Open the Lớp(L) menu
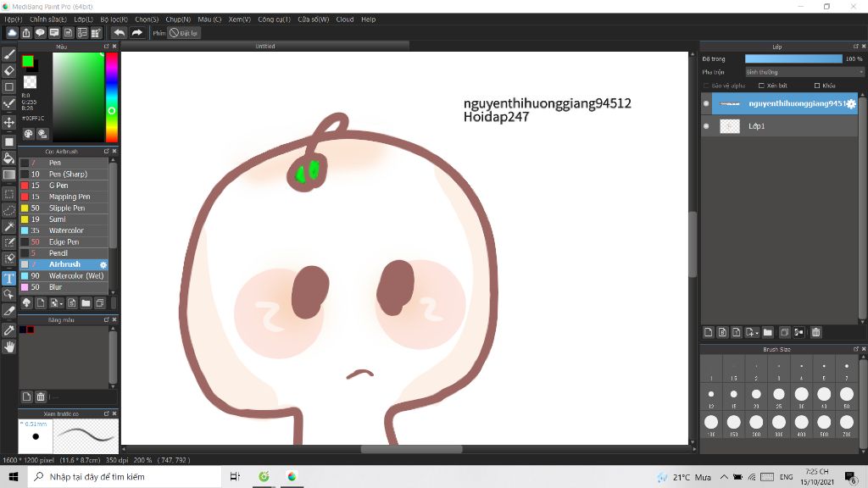Screen dimensions: 868x488 point(84,19)
